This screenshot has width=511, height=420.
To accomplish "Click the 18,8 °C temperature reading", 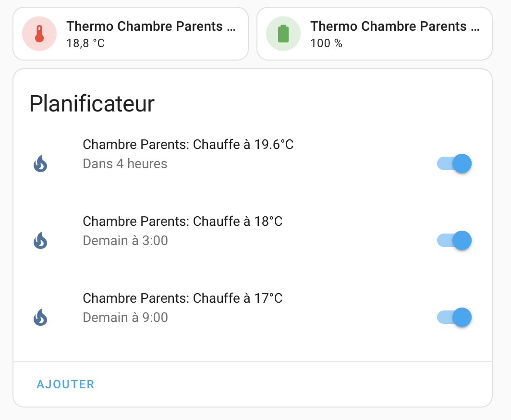I will click(85, 44).
